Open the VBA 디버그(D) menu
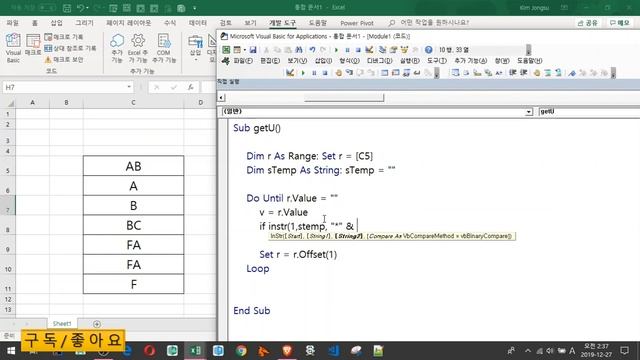Screen dimensions: 640x360 (379, 61)
